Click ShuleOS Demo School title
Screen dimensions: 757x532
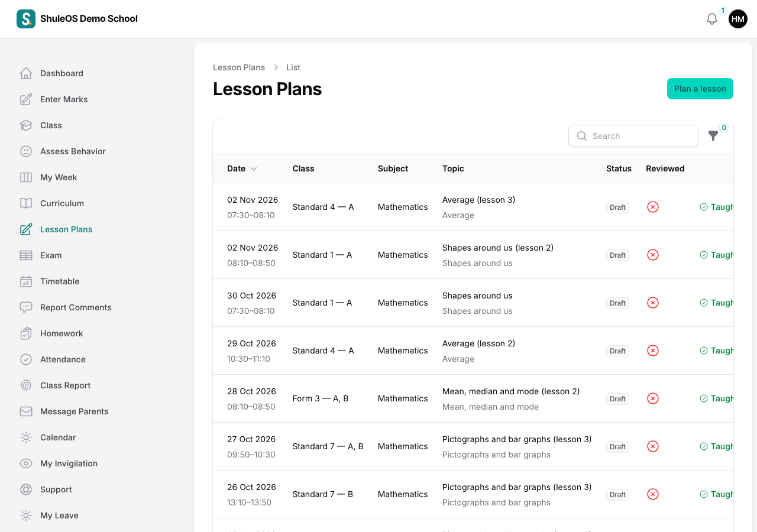[x=89, y=18]
